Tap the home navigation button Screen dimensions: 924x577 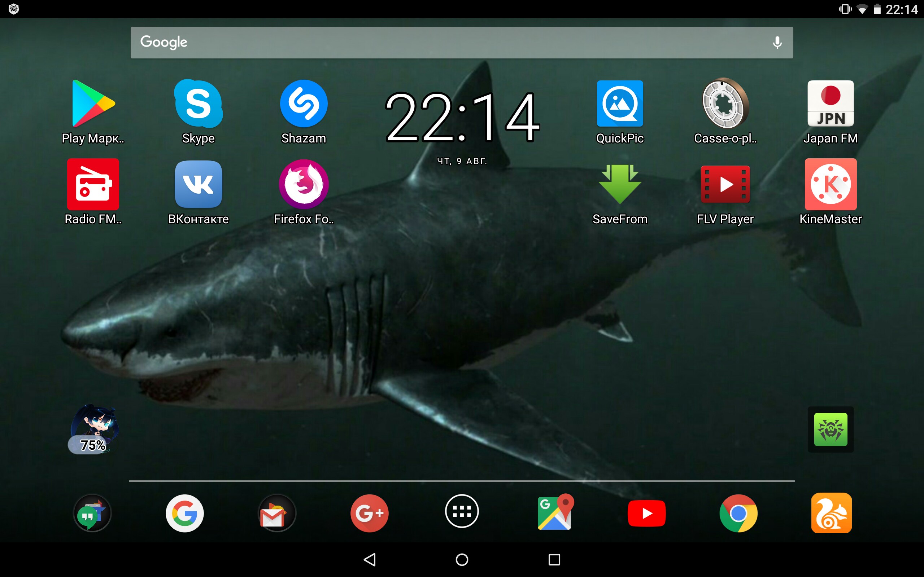click(x=462, y=560)
